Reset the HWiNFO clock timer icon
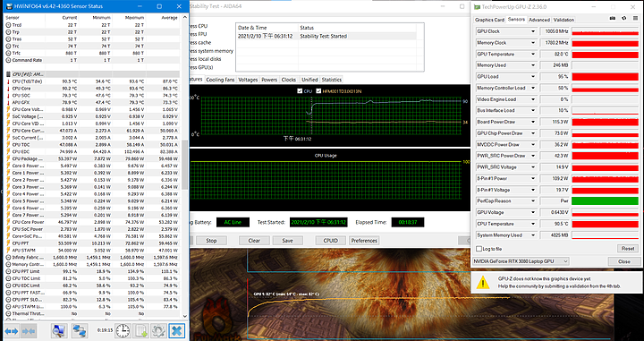The width and height of the screenshot is (644, 341). [x=123, y=331]
